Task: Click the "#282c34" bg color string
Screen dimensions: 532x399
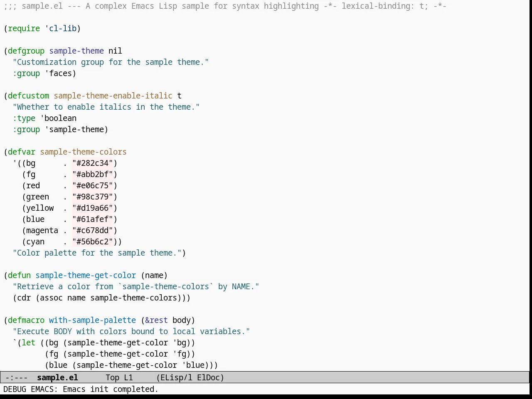Action: point(93,163)
